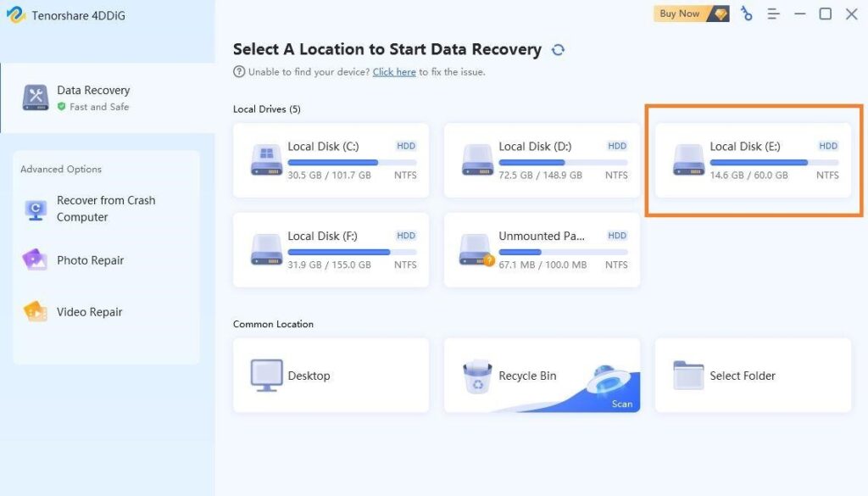Click the key register icon in title bar
The image size is (868, 496).
click(746, 14)
